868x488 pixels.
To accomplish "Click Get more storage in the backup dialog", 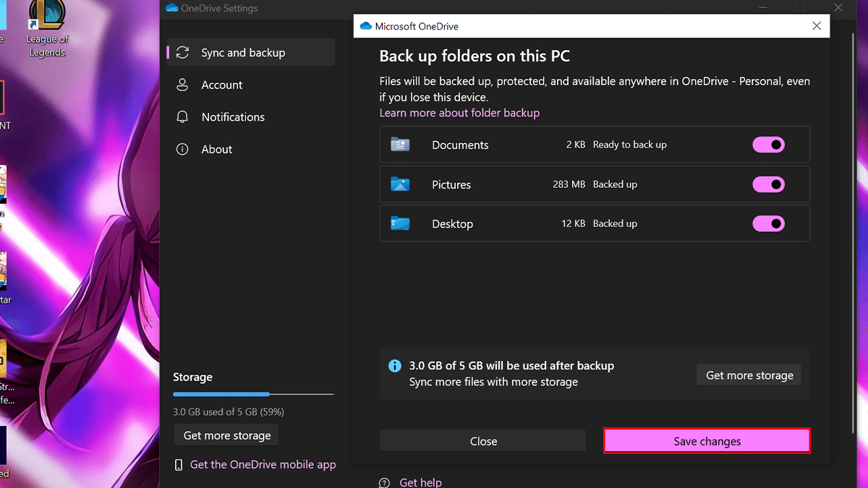I will pos(749,375).
